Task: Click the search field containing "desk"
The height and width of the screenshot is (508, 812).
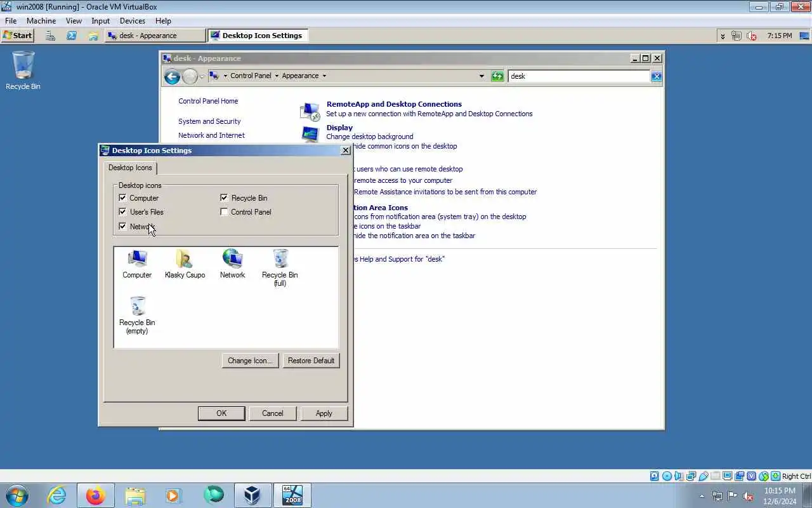Action: click(x=579, y=76)
